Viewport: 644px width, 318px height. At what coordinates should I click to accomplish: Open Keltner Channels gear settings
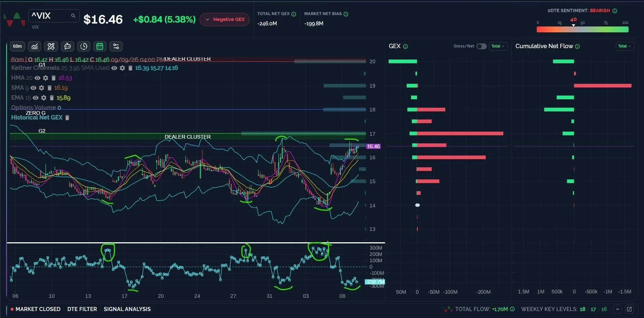(x=122, y=68)
